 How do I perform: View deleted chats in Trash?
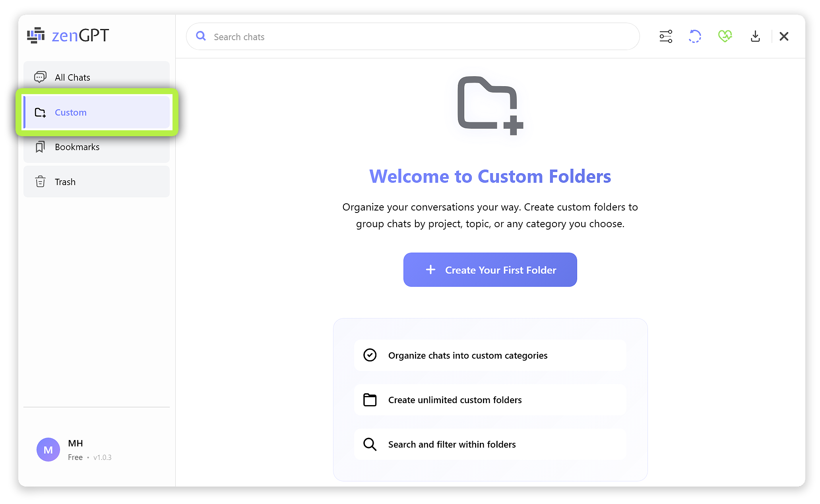click(65, 182)
